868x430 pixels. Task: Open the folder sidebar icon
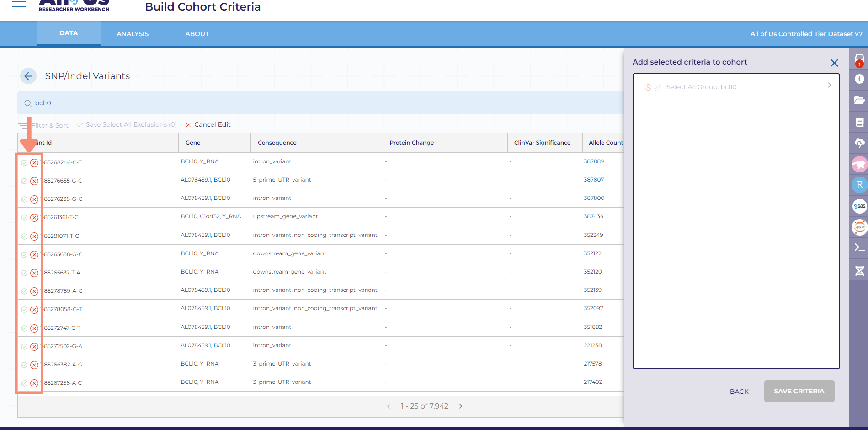859,100
